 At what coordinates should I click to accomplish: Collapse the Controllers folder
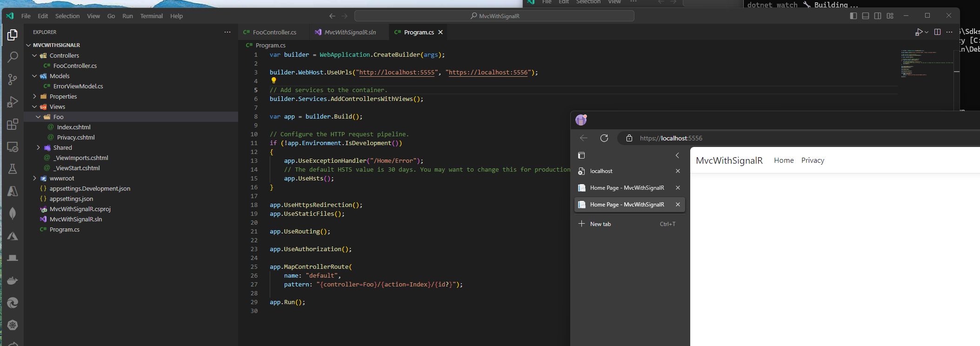[x=64, y=56]
